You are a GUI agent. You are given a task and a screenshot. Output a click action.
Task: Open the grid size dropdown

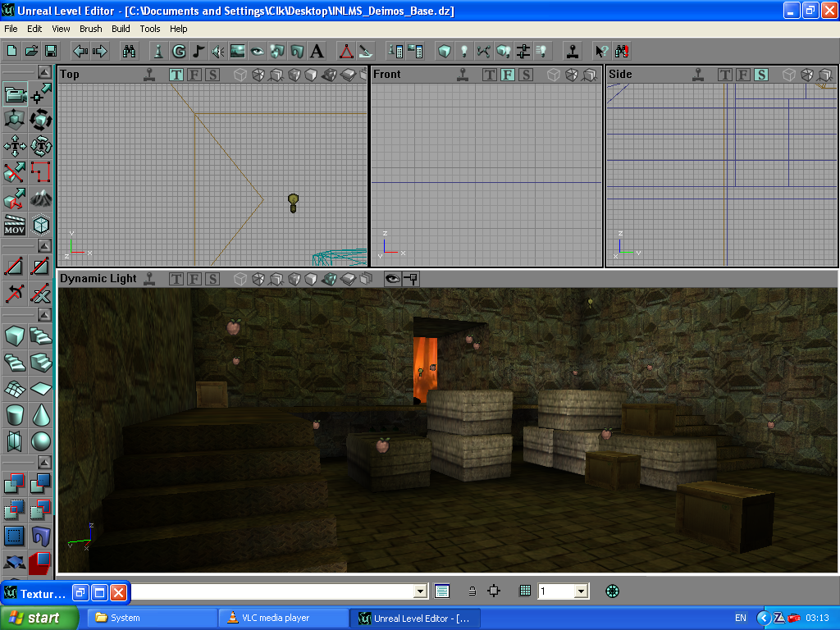[581, 591]
